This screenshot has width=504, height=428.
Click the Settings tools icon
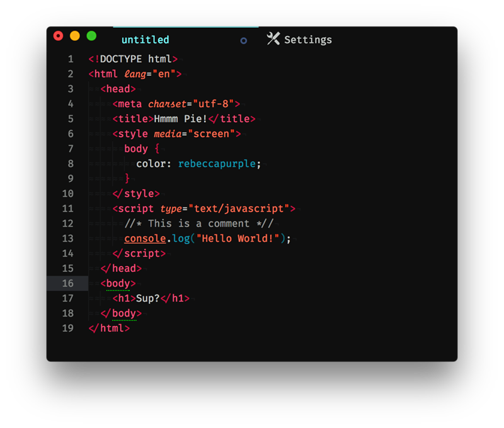click(273, 39)
